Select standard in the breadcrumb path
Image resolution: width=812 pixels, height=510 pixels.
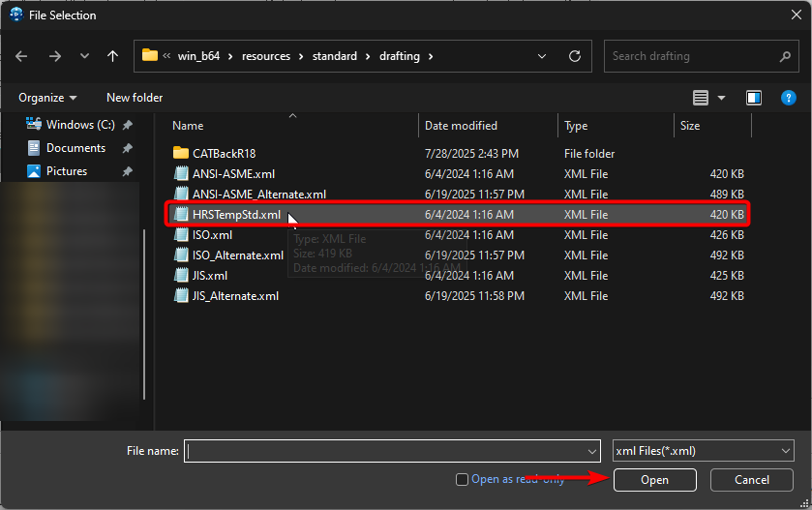pos(335,56)
